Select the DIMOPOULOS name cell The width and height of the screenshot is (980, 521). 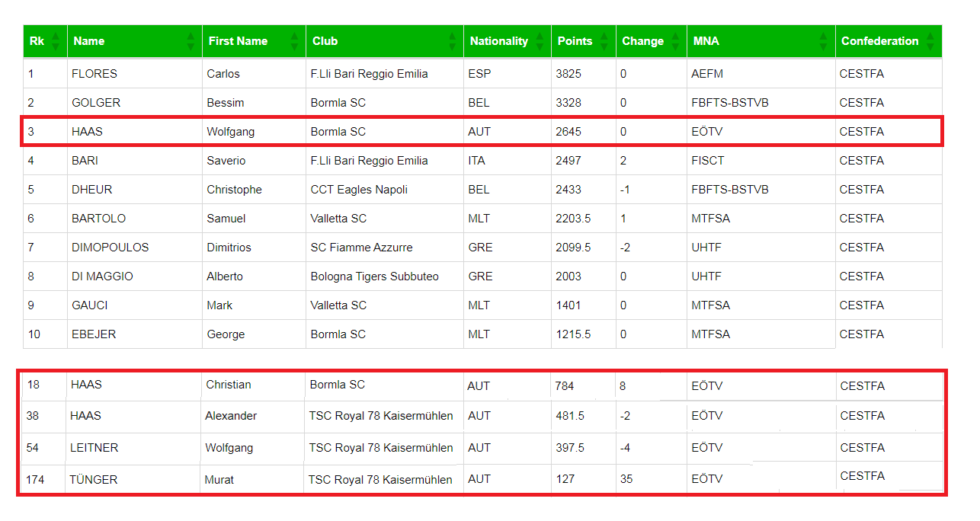[x=110, y=248]
